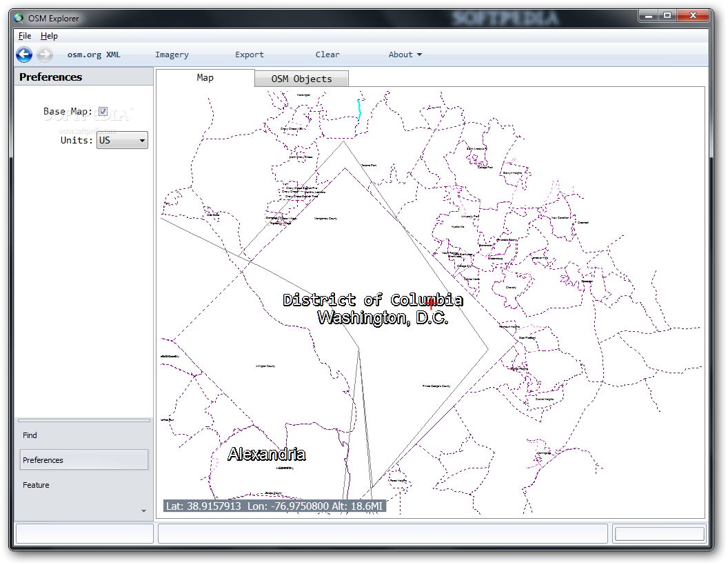Viewport: 728px width, 565px height.
Task: Open the Help menu
Action: [49, 36]
